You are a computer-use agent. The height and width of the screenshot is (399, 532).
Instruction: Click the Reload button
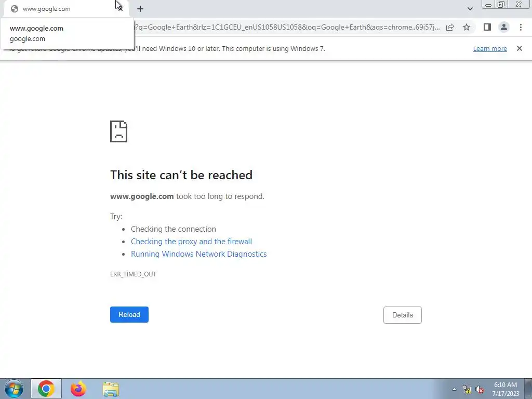(x=129, y=314)
